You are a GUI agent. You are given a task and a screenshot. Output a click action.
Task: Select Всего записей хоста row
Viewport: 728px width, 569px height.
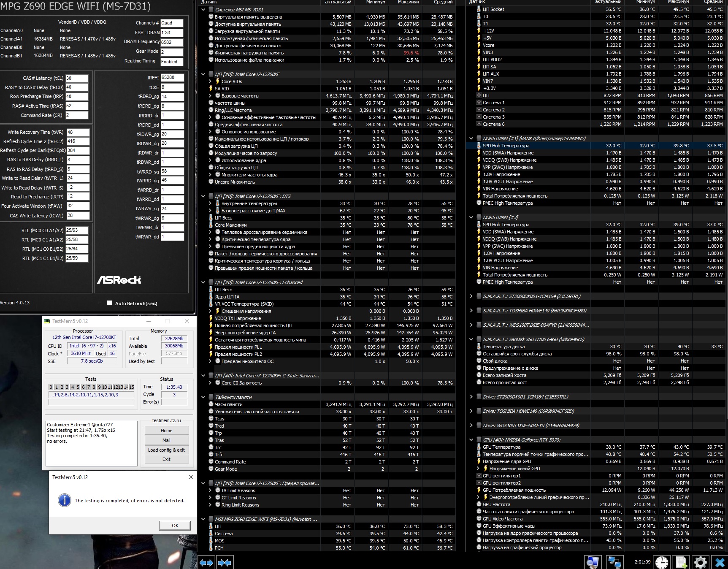pos(597,375)
